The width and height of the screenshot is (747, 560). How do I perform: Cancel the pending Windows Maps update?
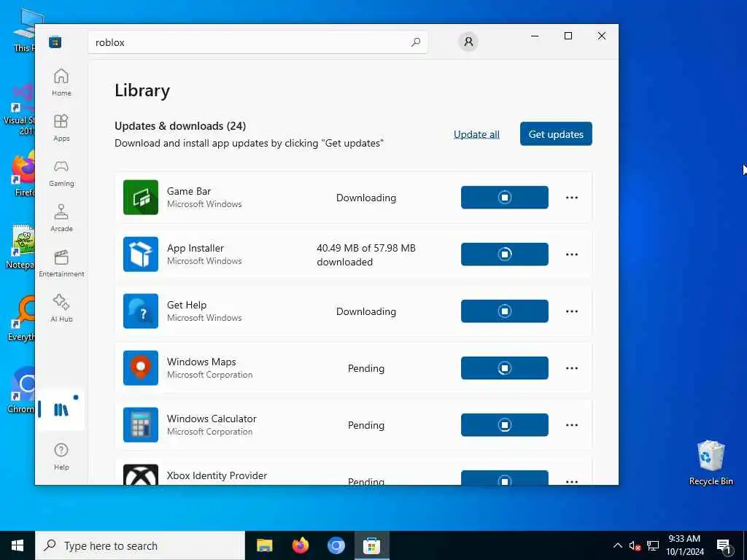(x=505, y=368)
